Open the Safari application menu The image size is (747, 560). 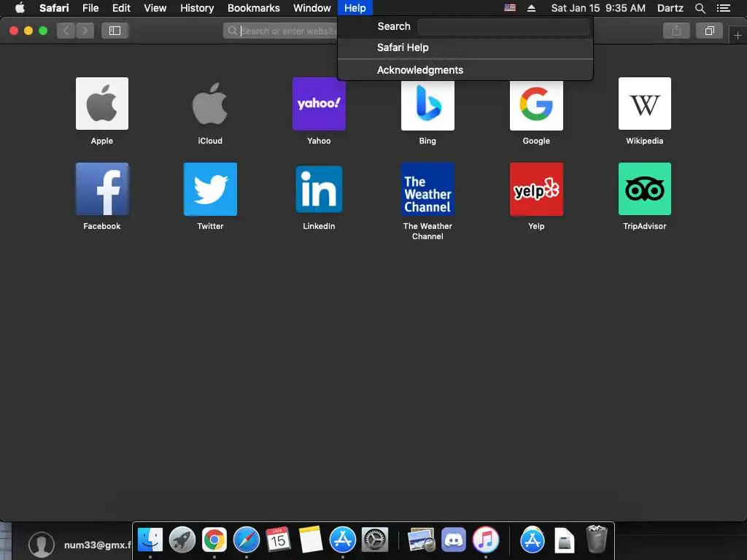tap(54, 8)
